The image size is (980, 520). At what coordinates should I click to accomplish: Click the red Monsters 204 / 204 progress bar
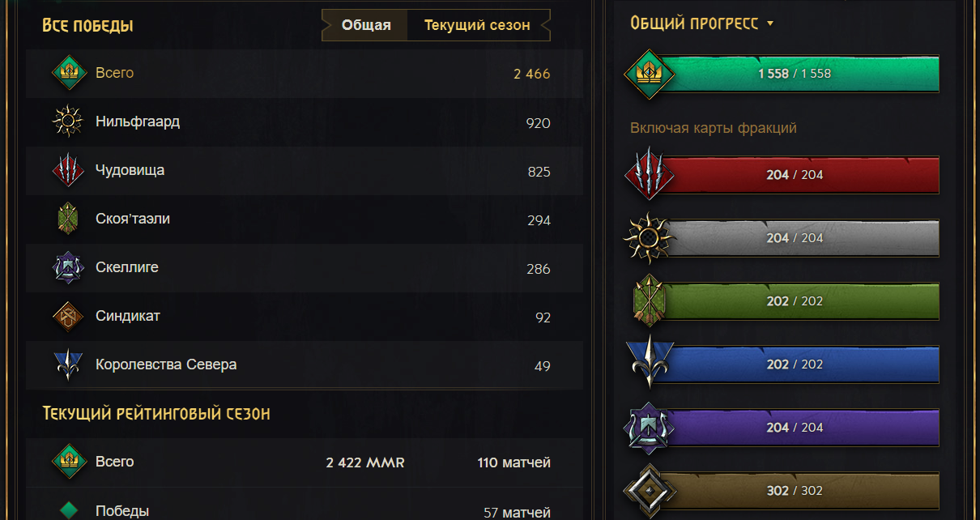802,175
